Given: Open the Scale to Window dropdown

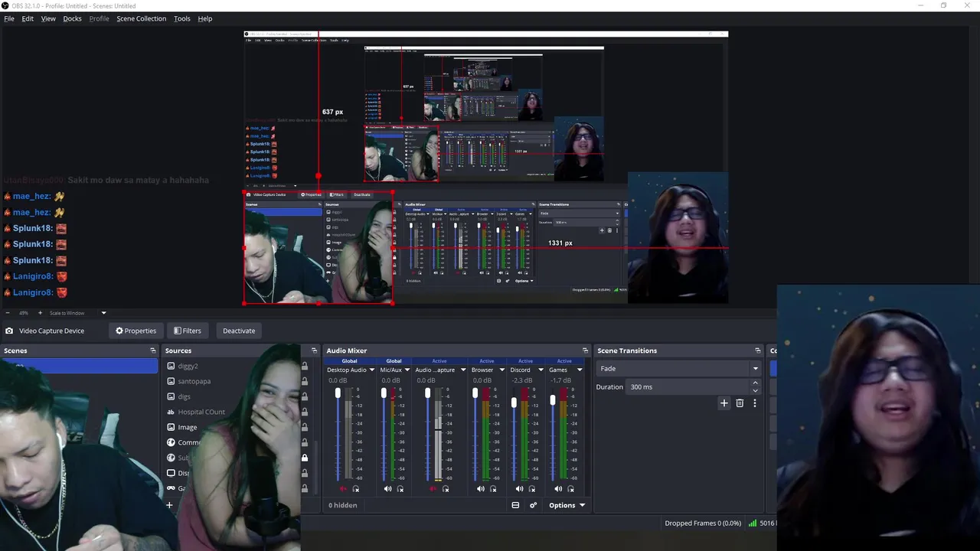Looking at the screenshot, I should 78,313.
